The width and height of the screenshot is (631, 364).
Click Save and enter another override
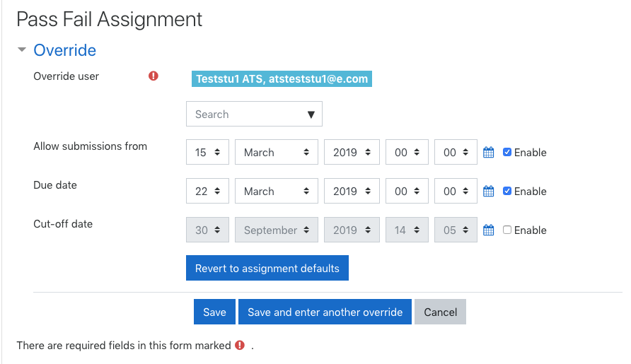325,312
